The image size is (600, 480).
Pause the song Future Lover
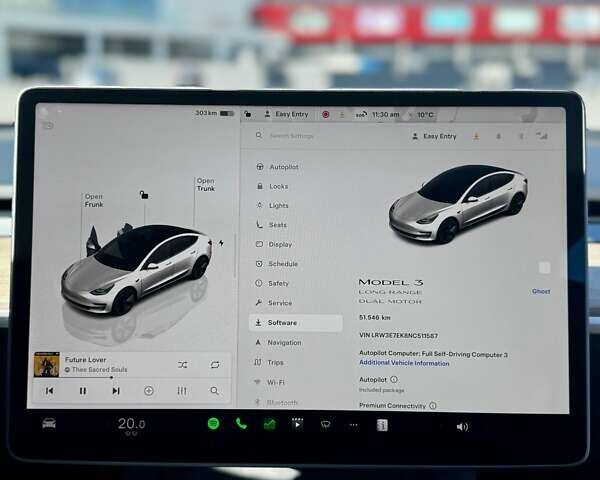(x=83, y=391)
